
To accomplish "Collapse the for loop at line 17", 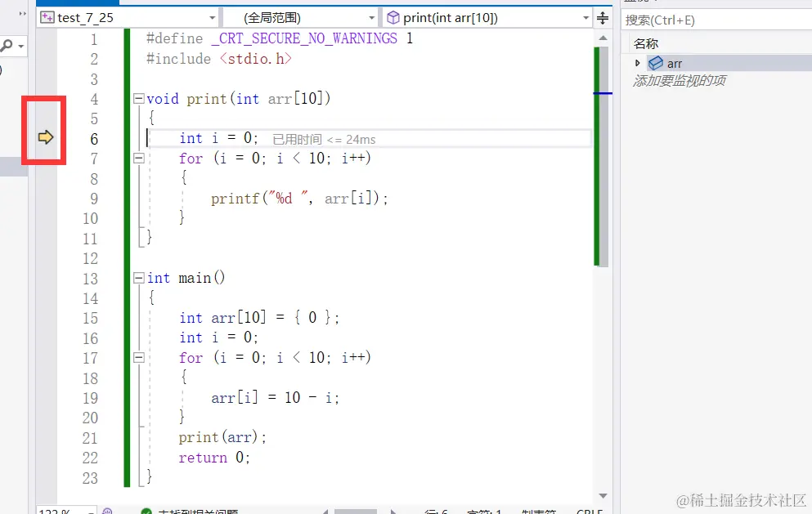I will (138, 357).
